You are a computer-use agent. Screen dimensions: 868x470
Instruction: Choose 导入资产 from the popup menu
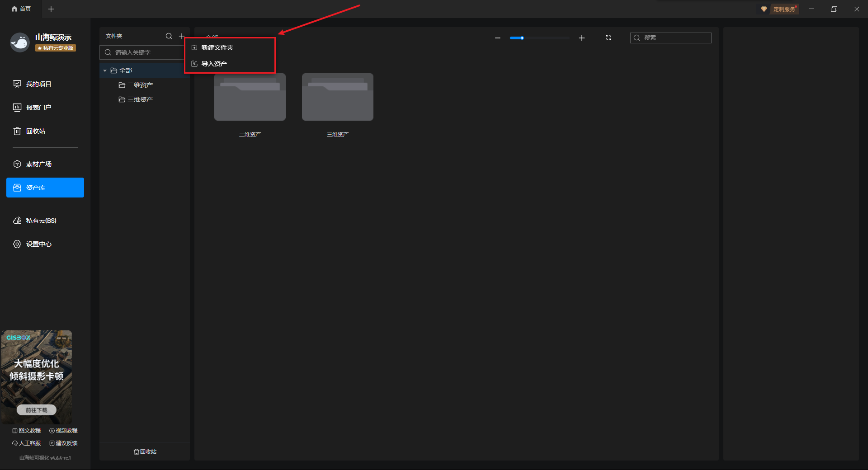click(x=214, y=64)
